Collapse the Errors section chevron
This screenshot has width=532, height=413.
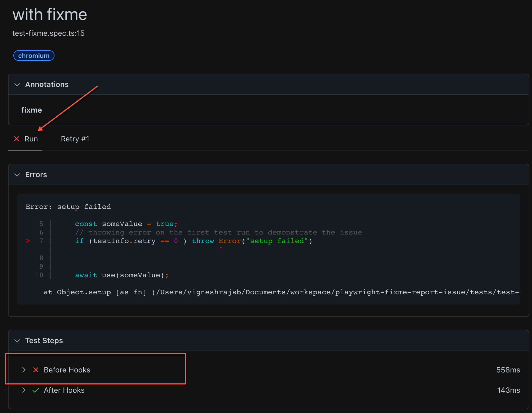[x=17, y=175]
